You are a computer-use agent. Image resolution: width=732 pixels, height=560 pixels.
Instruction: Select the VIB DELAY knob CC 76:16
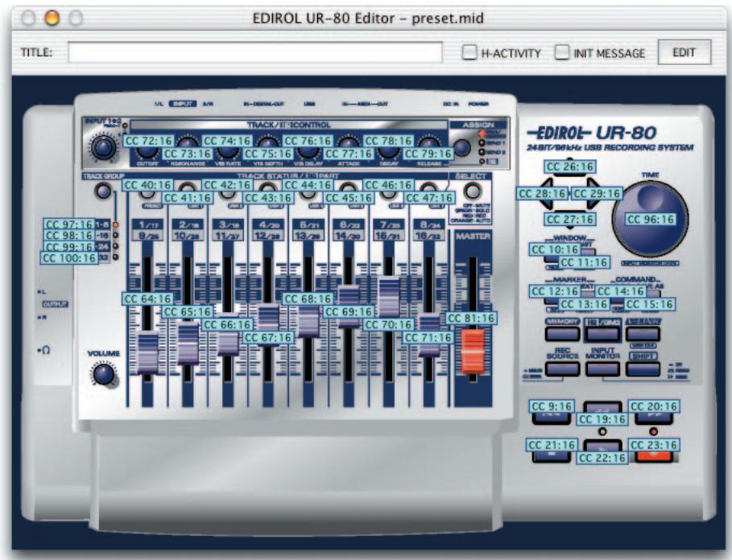[x=308, y=141]
